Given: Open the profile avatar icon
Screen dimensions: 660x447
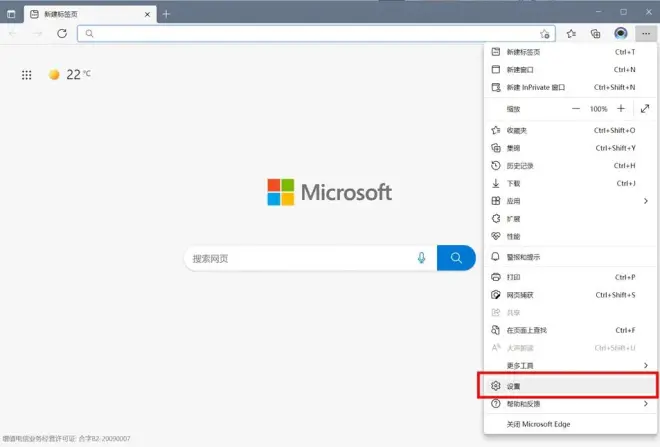Looking at the screenshot, I should point(620,33).
